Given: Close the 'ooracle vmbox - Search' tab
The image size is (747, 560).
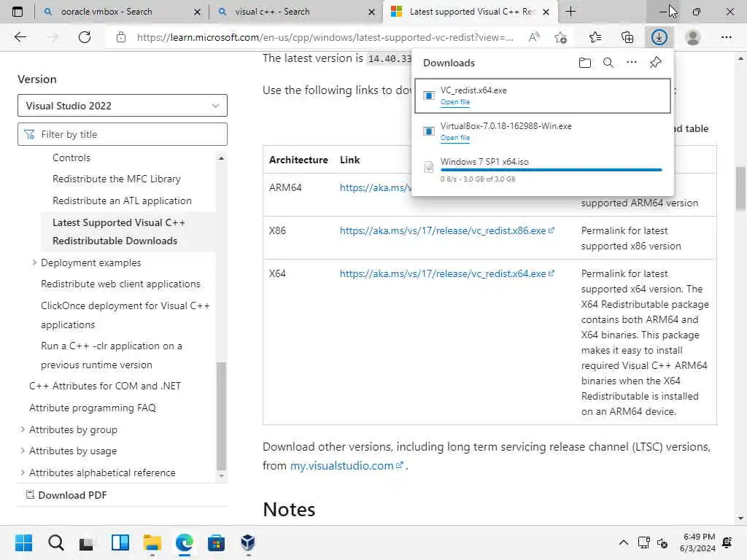Looking at the screenshot, I should 197,12.
